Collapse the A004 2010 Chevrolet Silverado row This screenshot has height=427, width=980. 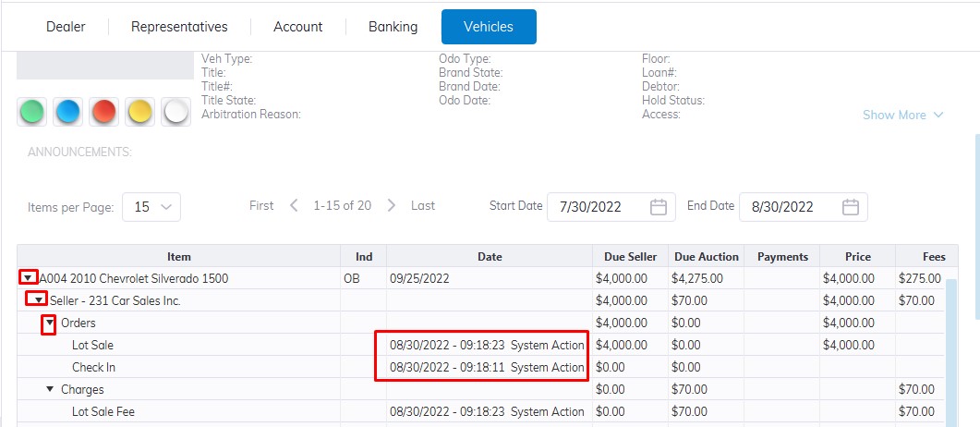pyautogui.click(x=29, y=278)
